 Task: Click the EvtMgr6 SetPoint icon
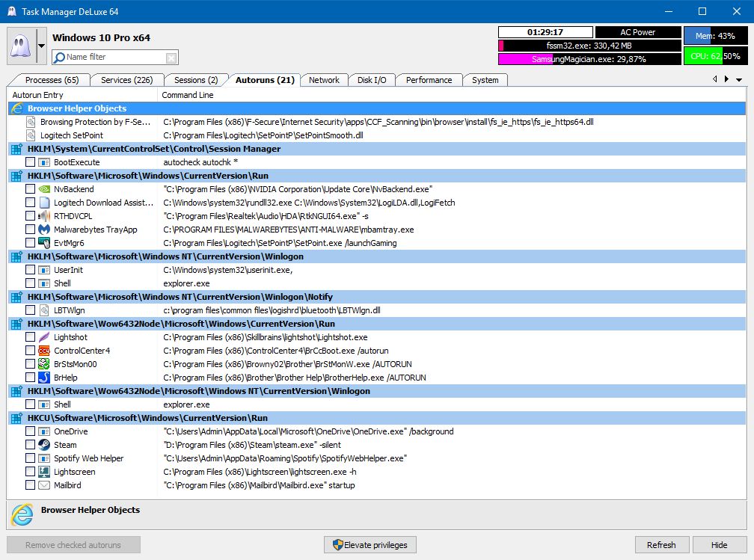click(44, 243)
